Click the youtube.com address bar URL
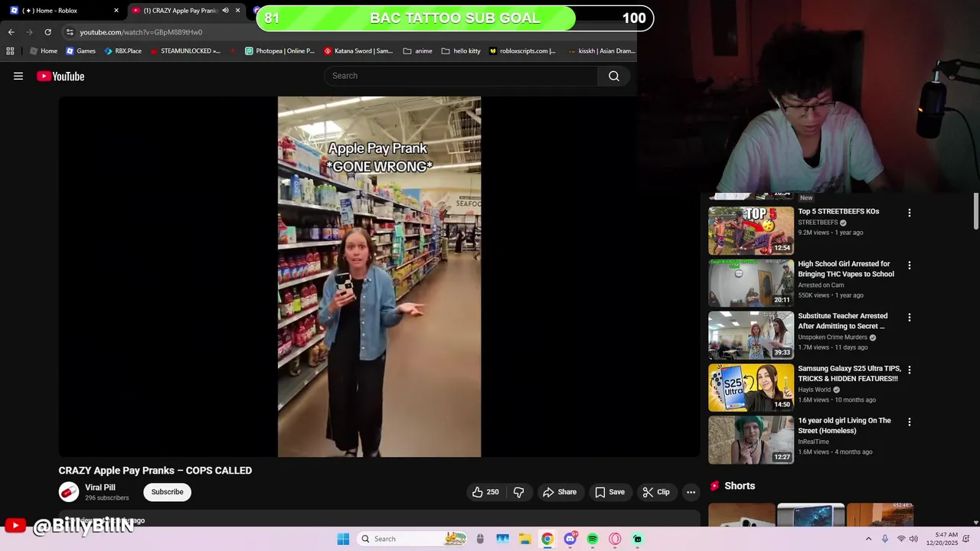The height and width of the screenshot is (551, 980). click(x=141, y=32)
